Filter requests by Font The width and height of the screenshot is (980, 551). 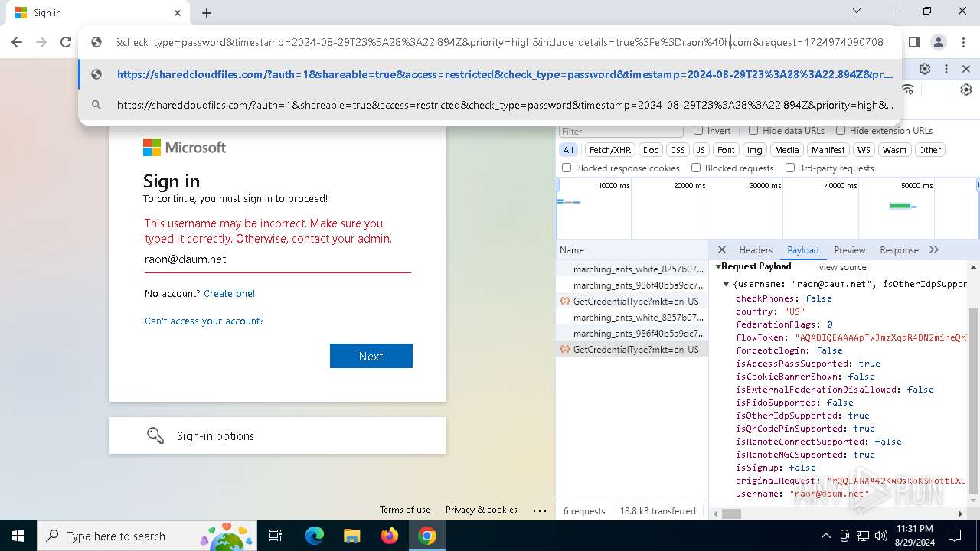726,150
